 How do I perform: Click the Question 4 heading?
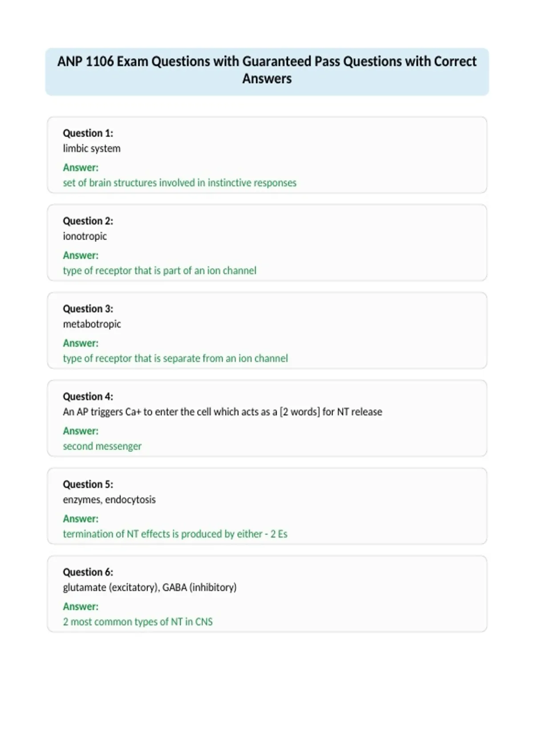coord(88,397)
